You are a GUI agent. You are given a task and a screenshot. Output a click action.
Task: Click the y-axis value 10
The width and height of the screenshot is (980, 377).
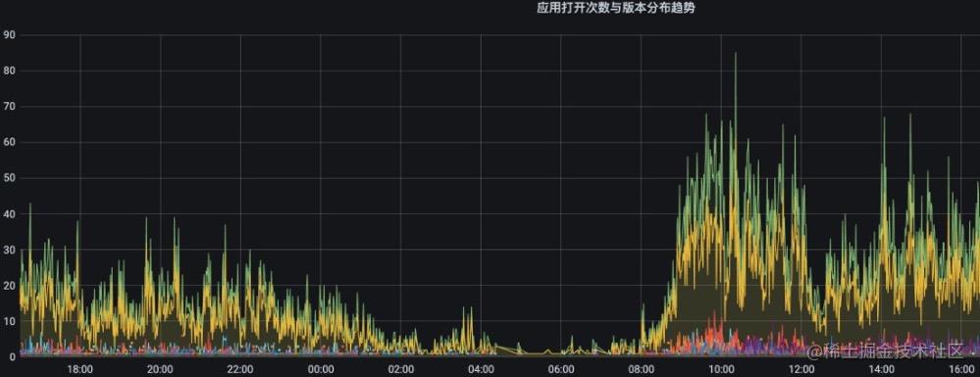[x=9, y=321]
